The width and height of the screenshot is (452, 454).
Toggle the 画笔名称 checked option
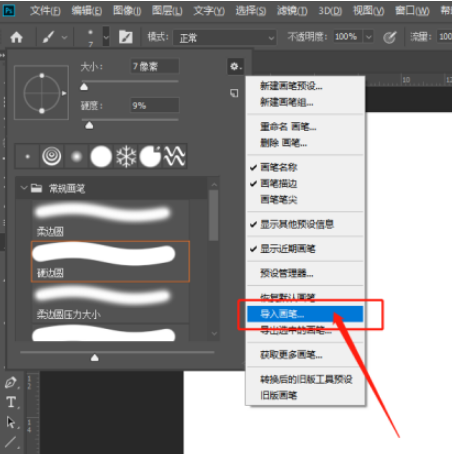tap(305, 167)
